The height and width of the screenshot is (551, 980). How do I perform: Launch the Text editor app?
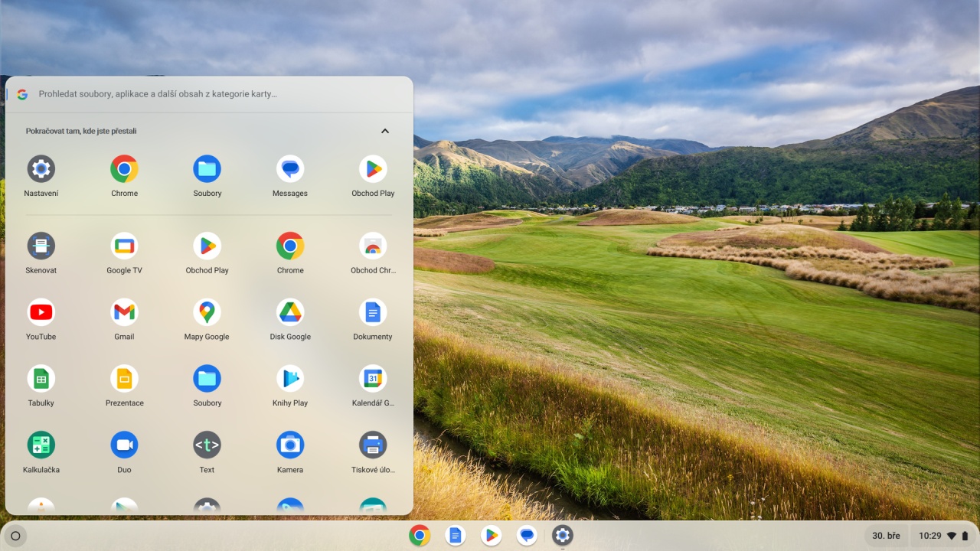(x=207, y=453)
